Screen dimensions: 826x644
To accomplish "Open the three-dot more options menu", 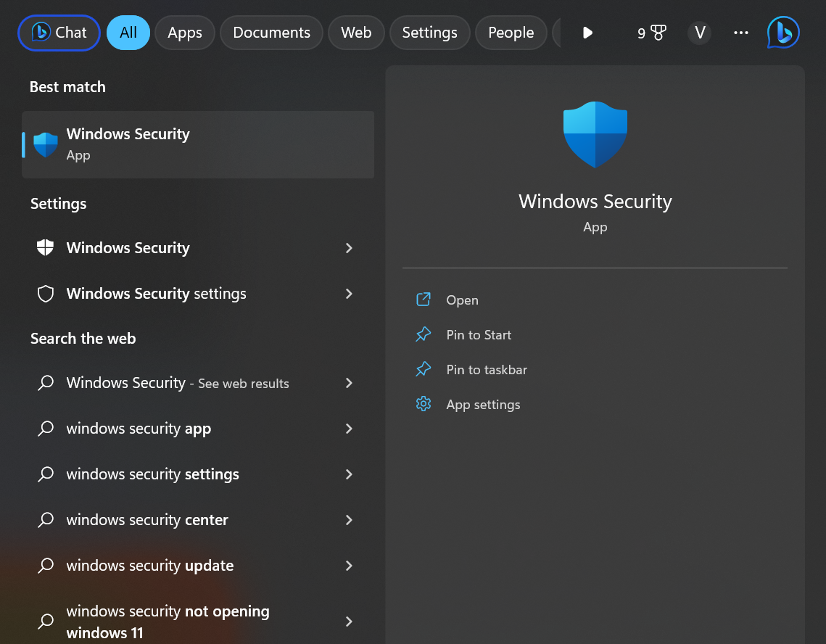I will [x=740, y=33].
